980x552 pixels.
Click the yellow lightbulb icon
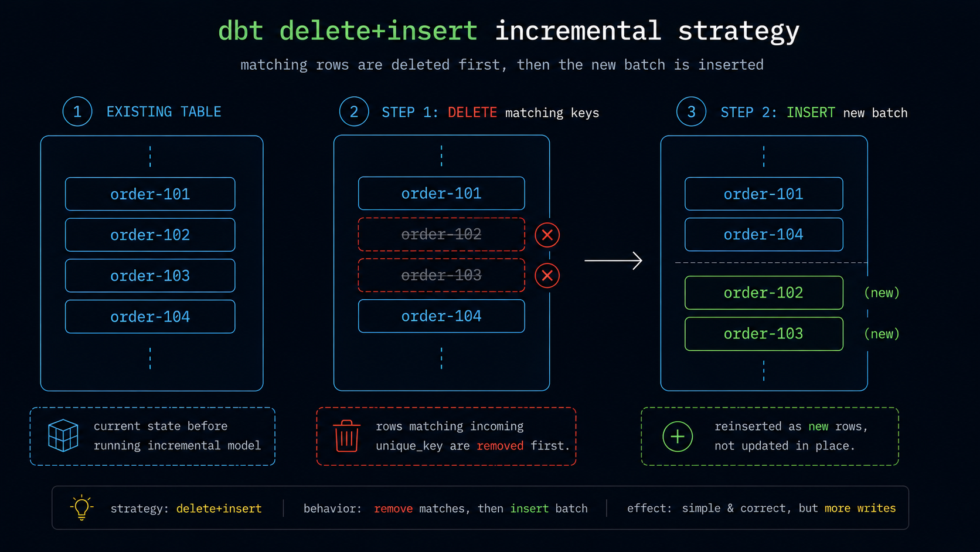(81, 507)
